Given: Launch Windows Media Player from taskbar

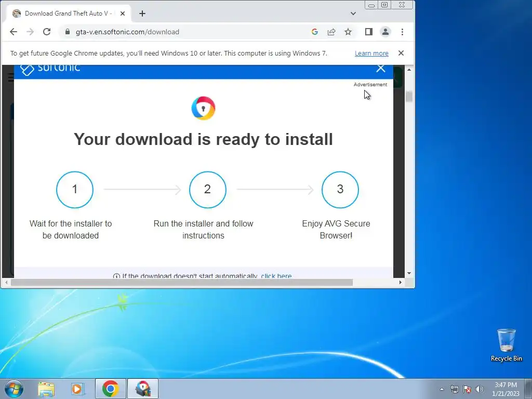Looking at the screenshot, I should [77, 389].
